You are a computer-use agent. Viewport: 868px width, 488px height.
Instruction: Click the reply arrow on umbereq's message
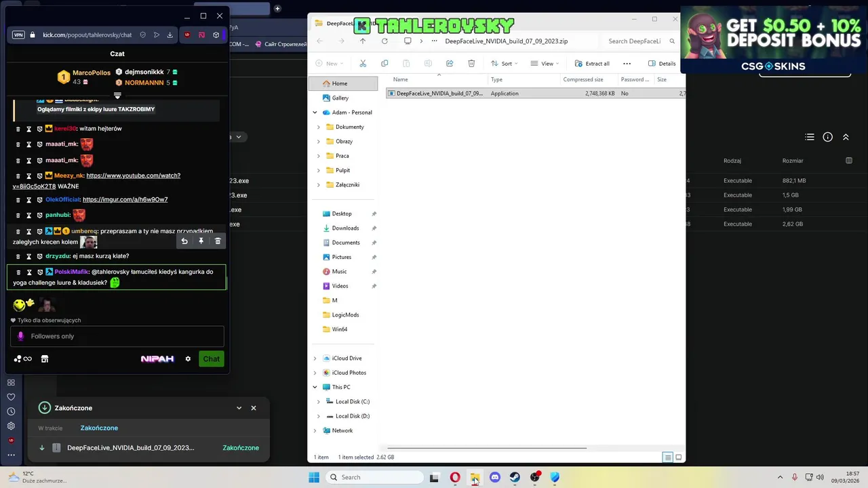(184, 241)
